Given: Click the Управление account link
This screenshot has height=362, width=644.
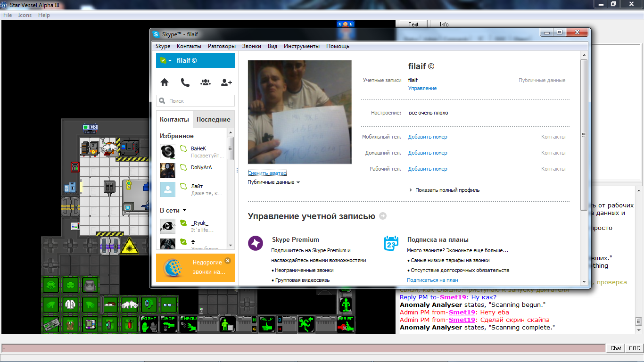Looking at the screenshot, I should [x=422, y=88].
